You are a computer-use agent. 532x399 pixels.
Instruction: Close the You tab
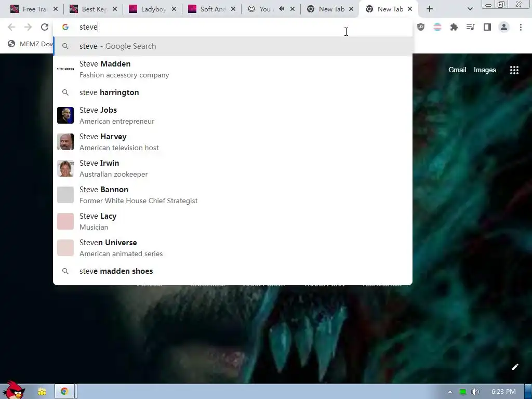[x=292, y=9]
